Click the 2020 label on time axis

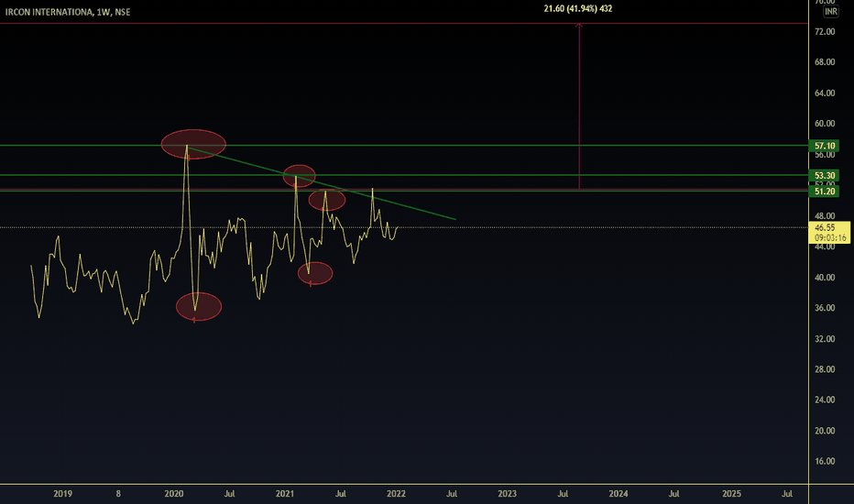pos(174,494)
